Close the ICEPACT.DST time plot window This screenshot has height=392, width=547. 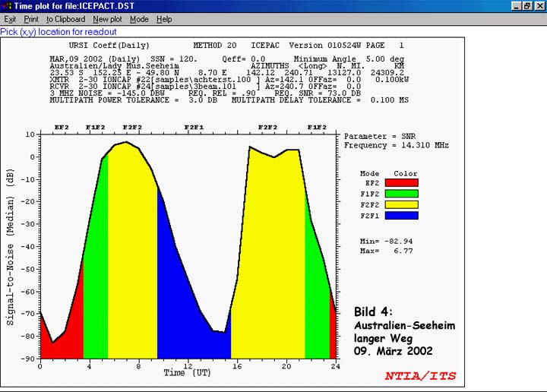(539, 6)
